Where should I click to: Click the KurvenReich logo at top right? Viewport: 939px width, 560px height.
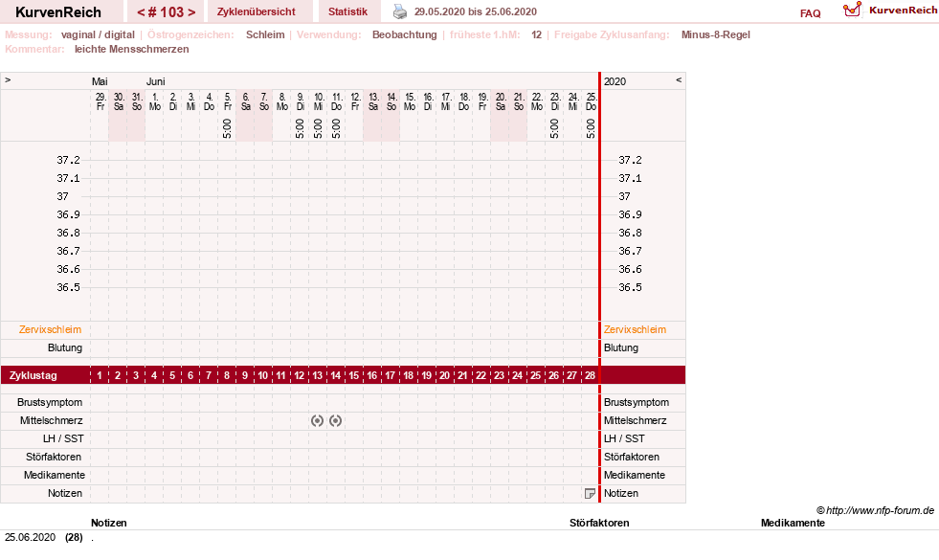[889, 11]
